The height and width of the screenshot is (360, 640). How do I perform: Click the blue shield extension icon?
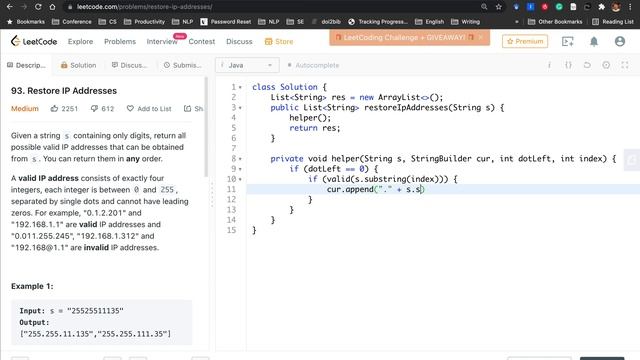coord(516,7)
